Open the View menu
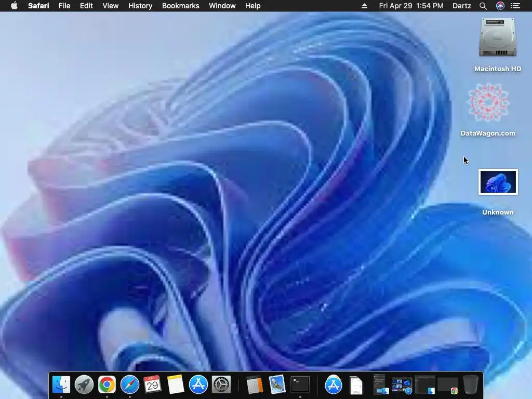 pos(110,6)
